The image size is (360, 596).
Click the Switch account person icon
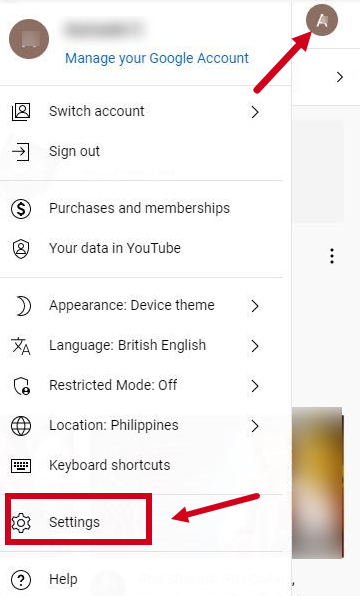click(x=21, y=111)
